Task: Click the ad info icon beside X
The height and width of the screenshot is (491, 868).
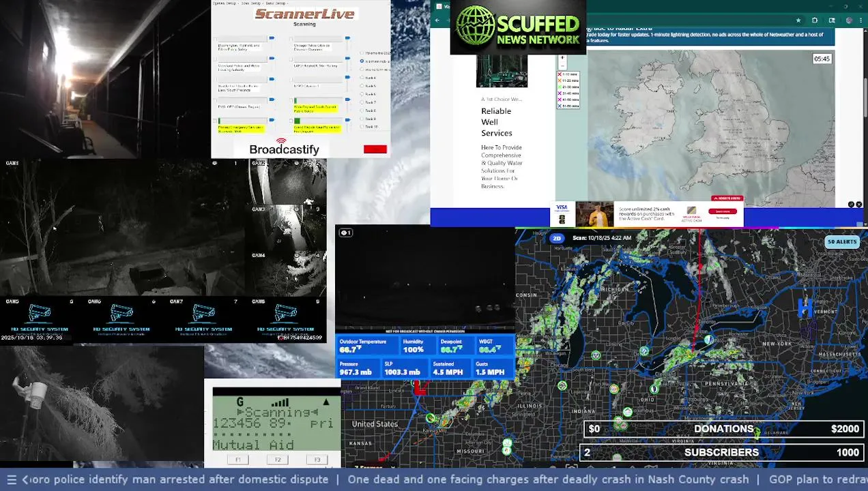Action: 851,204
